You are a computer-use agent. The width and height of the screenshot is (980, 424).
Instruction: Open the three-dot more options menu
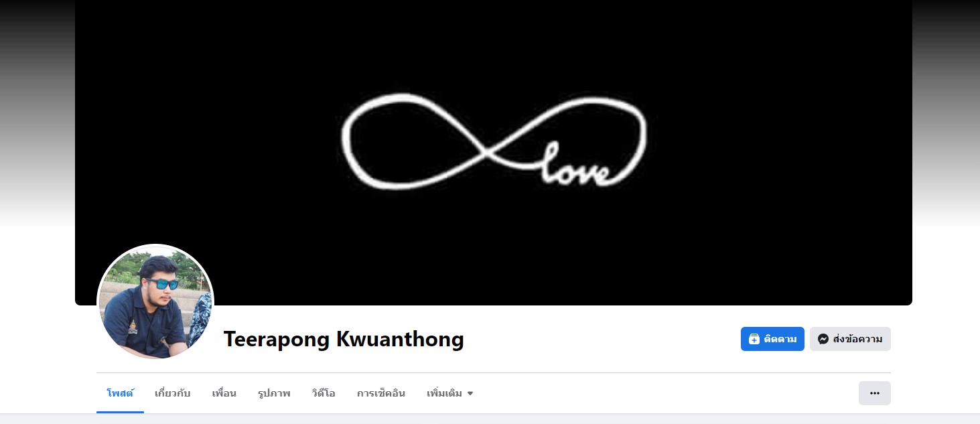click(874, 393)
